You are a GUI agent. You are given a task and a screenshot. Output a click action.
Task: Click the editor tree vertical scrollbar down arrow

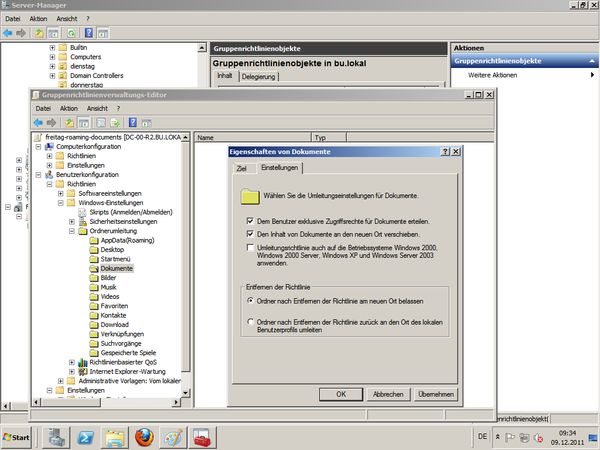pos(186,393)
